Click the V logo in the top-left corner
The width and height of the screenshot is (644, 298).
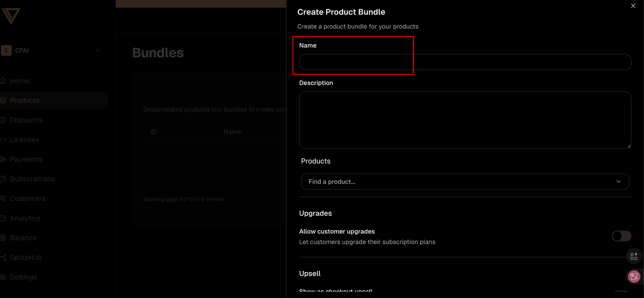[12, 17]
